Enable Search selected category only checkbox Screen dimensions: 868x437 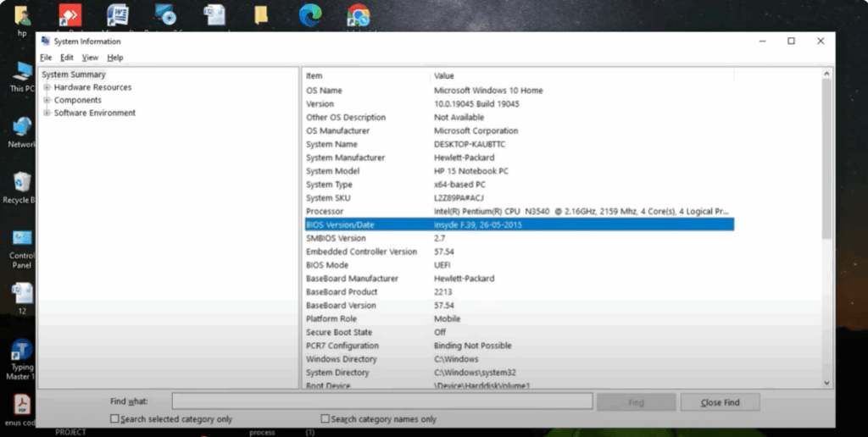114,418
